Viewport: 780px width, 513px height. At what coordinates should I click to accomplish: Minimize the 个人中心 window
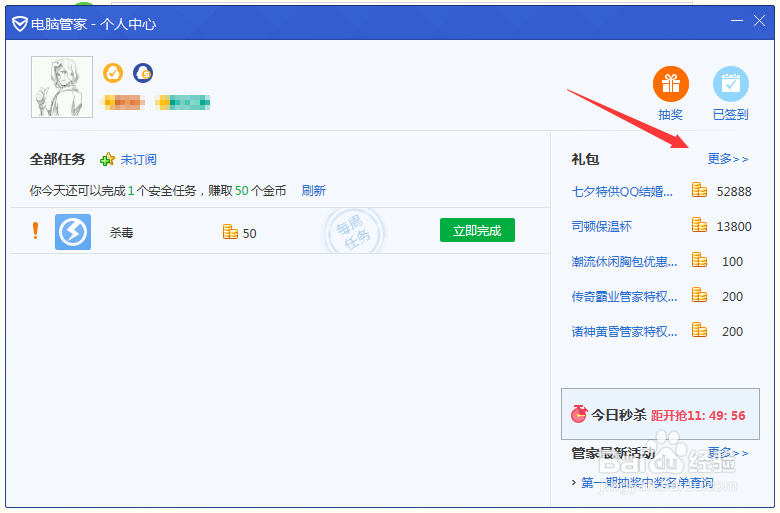pyautogui.click(x=737, y=21)
